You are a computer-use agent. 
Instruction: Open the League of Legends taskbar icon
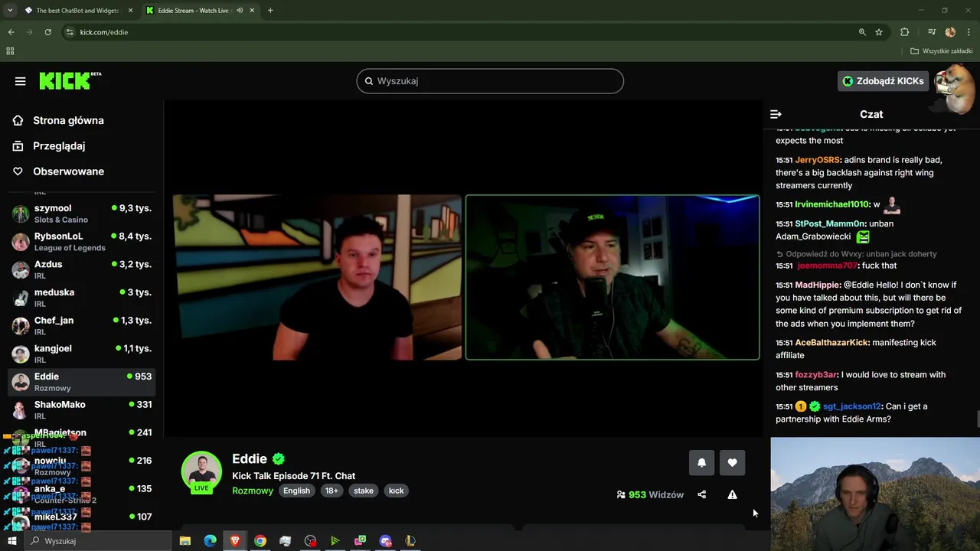tap(410, 541)
